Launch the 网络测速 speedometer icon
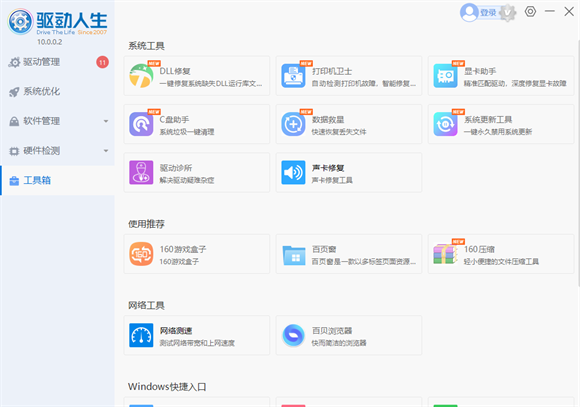The height and width of the screenshot is (407, 580). (x=141, y=335)
